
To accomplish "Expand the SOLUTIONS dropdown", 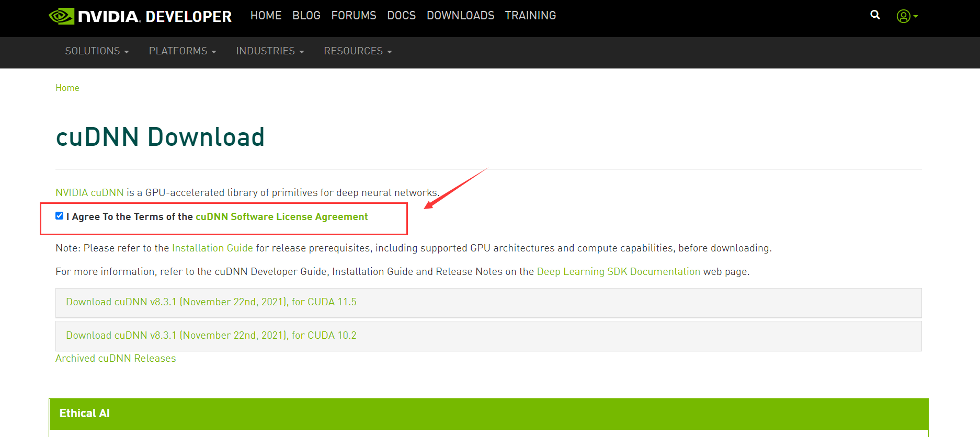I will click(97, 51).
